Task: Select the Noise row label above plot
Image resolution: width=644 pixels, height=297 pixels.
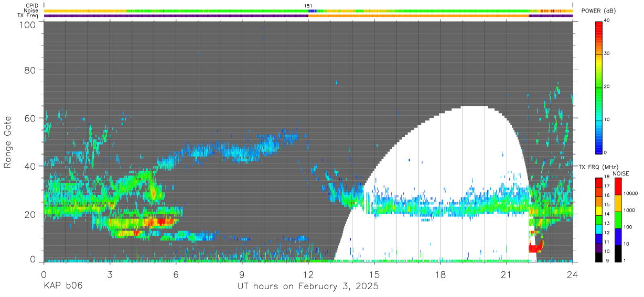Action: point(31,10)
